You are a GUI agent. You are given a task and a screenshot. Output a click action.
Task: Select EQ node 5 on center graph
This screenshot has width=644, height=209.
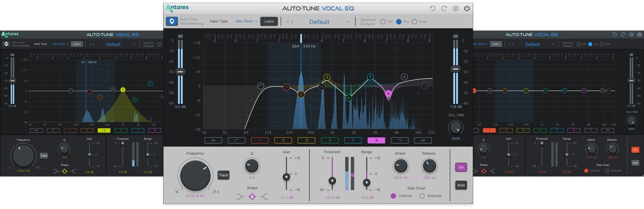(x=370, y=77)
